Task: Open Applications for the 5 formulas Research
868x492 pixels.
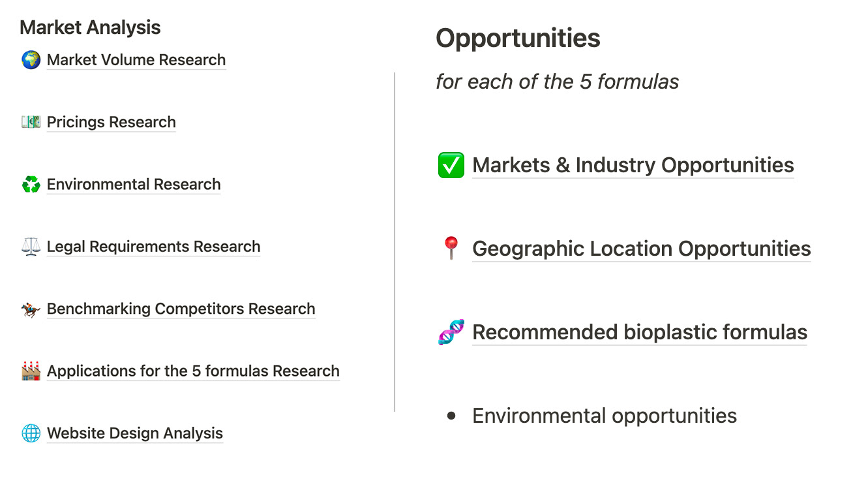Action: click(193, 371)
